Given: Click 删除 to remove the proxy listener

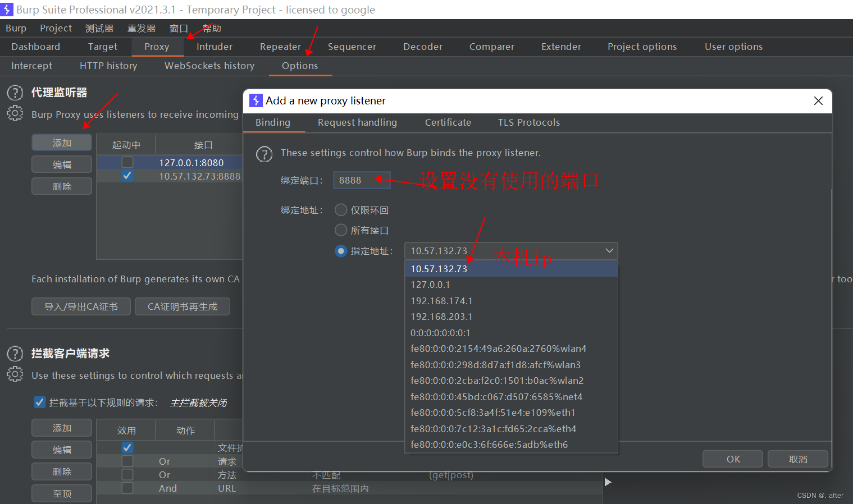Looking at the screenshot, I should 62,186.
